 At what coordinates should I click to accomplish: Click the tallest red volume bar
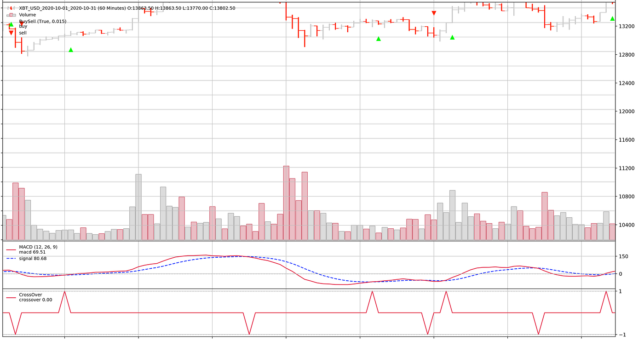pyautogui.click(x=286, y=203)
